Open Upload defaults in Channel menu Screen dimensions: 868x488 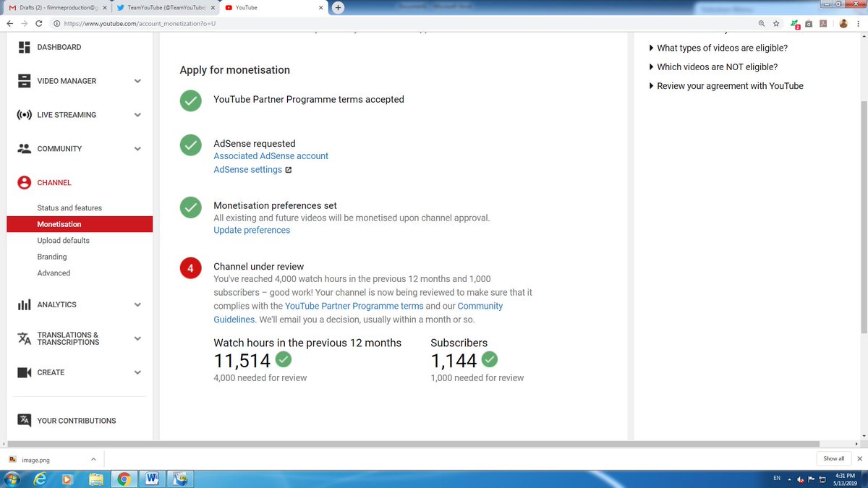point(64,241)
